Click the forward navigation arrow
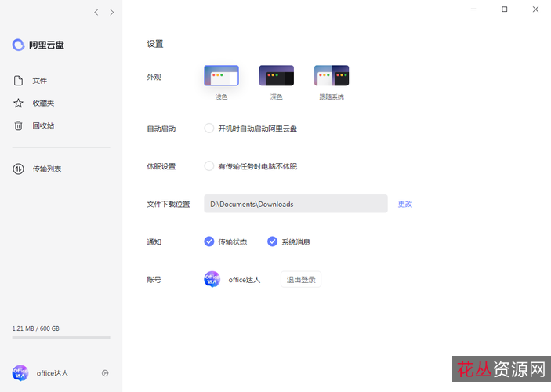The image size is (551, 392). (112, 13)
